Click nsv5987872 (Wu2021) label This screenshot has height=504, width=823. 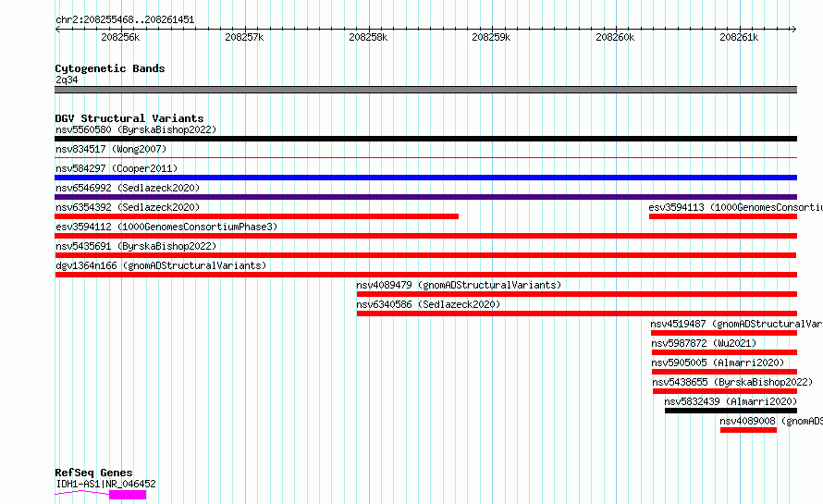(x=704, y=343)
